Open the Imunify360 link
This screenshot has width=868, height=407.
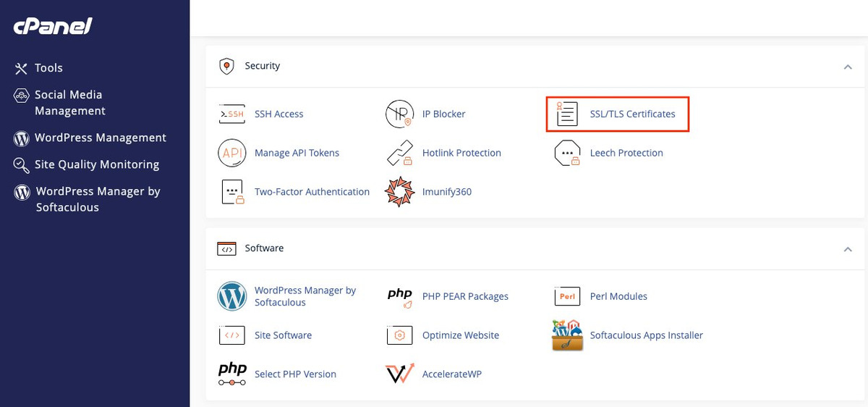pos(447,192)
